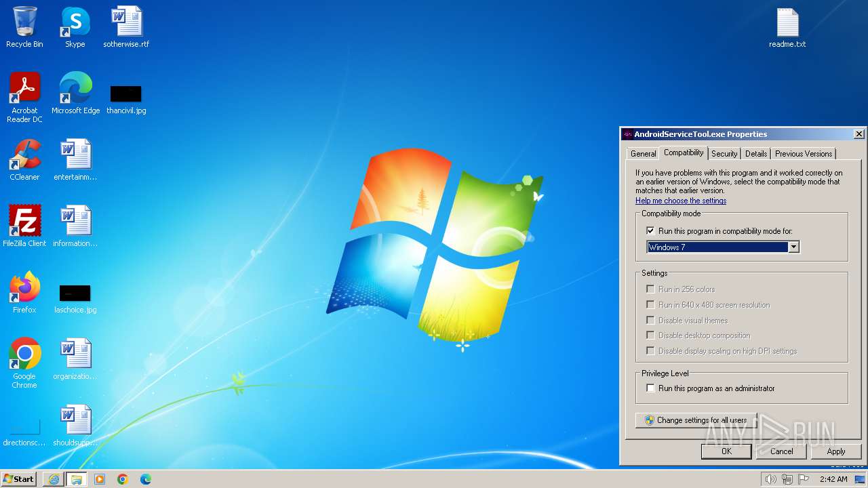
Task: Select Google Chrome desktop shortcut
Action: [x=24, y=363]
